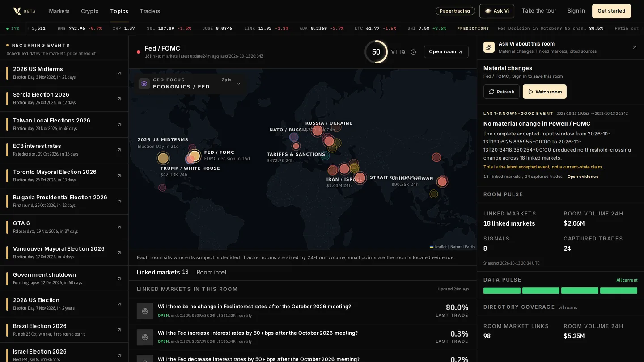Click the Ask Vi sparkle icon
The width and height of the screenshot is (644, 362).
(489, 47)
